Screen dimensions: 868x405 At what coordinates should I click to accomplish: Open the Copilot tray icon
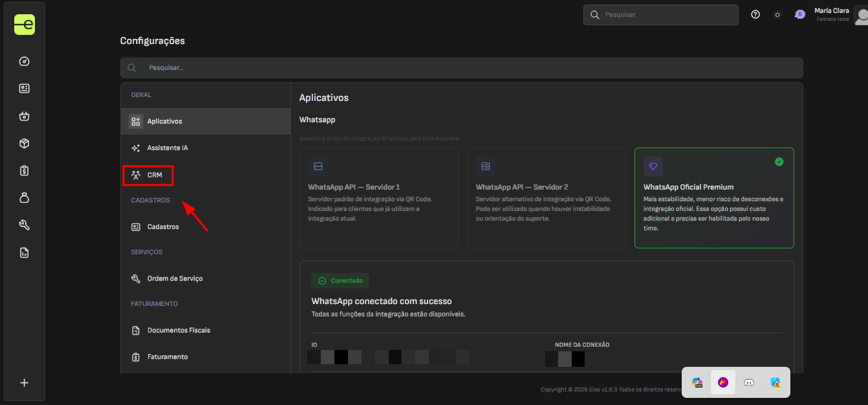click(x=697, y=382)
